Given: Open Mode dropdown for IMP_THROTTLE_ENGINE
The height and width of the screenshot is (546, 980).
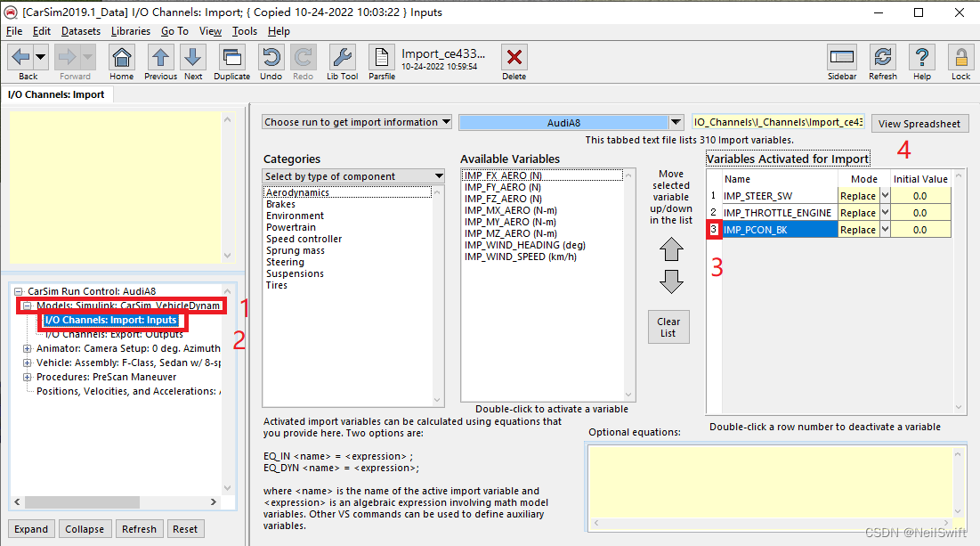Looking at the screenshot, I should coord(885,213).
